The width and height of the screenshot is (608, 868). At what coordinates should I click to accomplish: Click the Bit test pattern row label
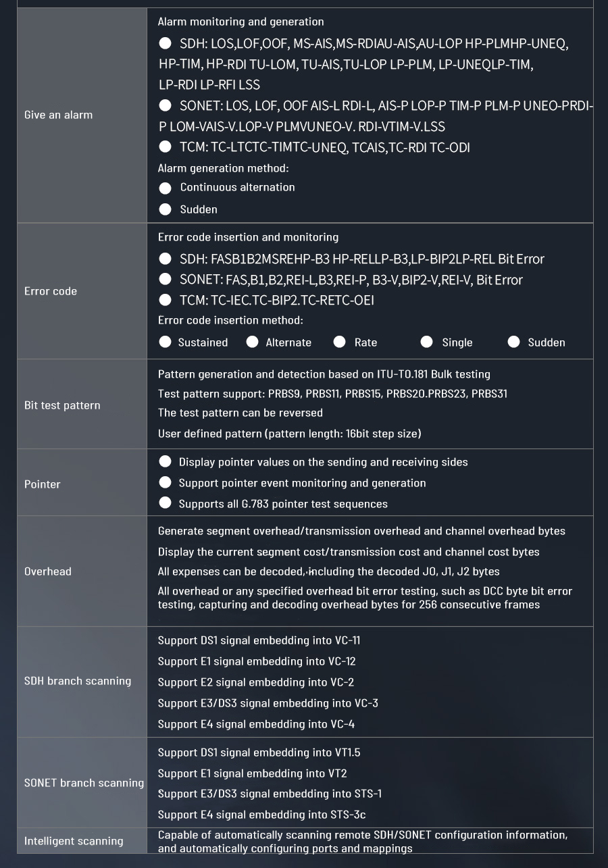[62, 405]
